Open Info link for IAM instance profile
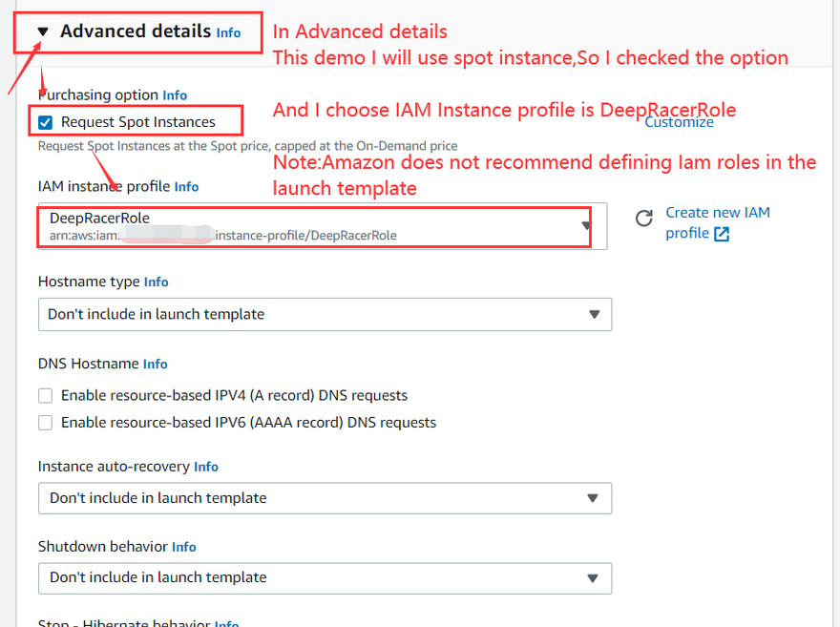 pos(186,187)
